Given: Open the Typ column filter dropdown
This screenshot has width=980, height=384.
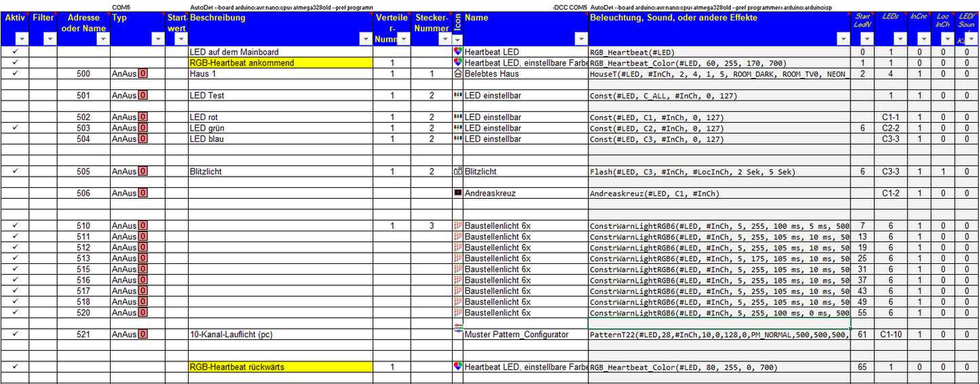Looking at the screenshot, I should (x=157, y=40).
